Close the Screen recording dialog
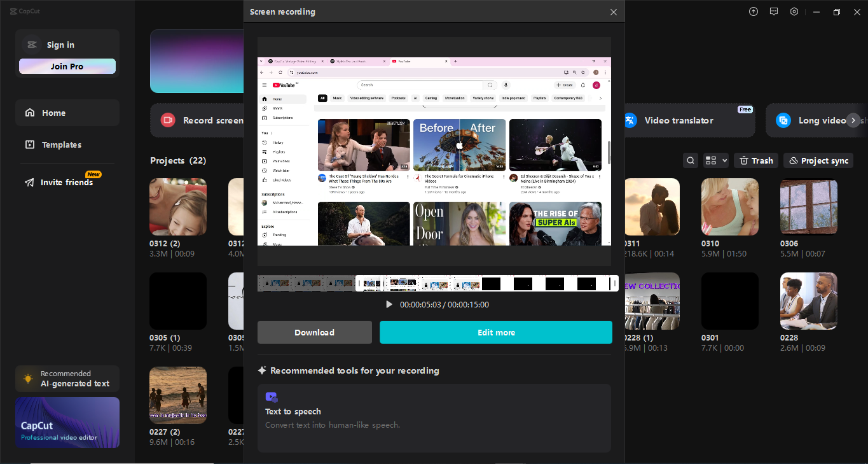This screenshot has width=868, height=464. point(613,11)
